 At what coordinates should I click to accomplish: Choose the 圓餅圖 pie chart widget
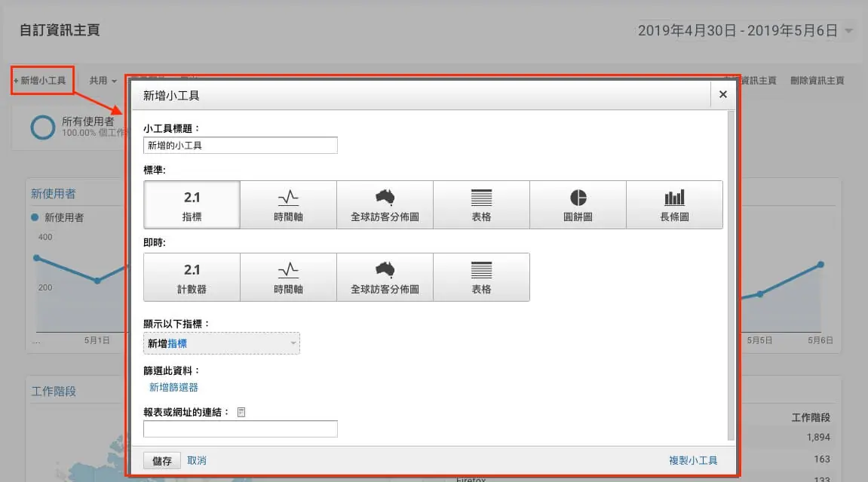[x=578, y=204]
